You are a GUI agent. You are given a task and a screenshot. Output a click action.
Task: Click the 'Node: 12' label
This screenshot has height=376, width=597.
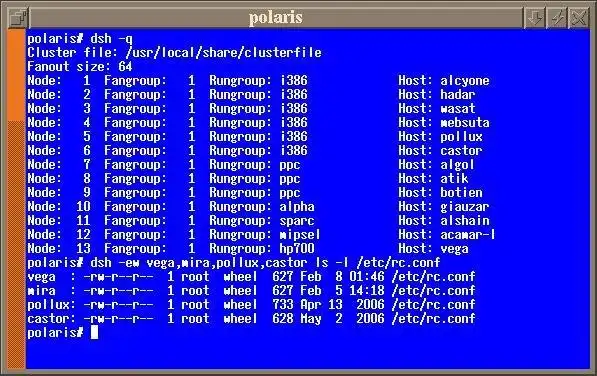coord(59,235)
